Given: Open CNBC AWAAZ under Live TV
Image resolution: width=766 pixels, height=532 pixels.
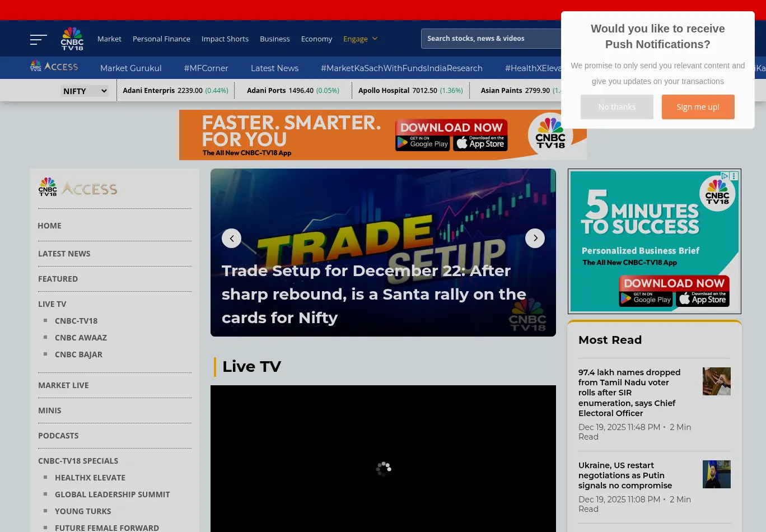Looking at the screenshot, I should [x=81, y=338].
